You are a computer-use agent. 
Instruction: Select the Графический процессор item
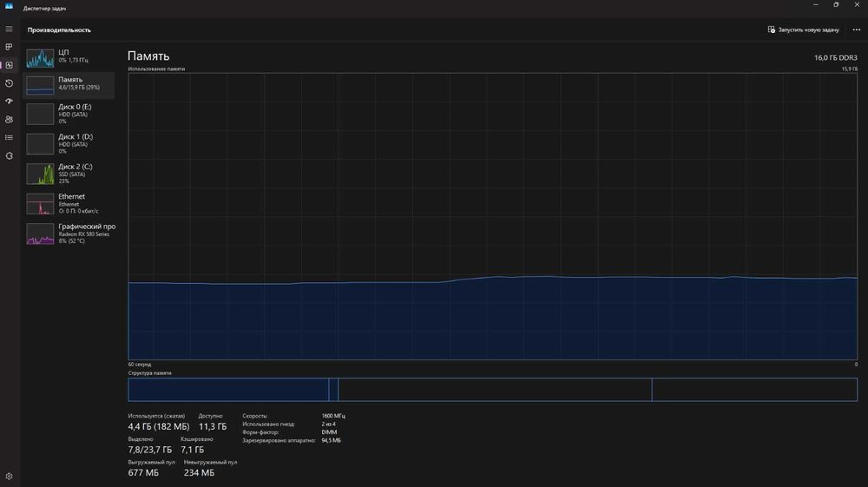point(69,234)
